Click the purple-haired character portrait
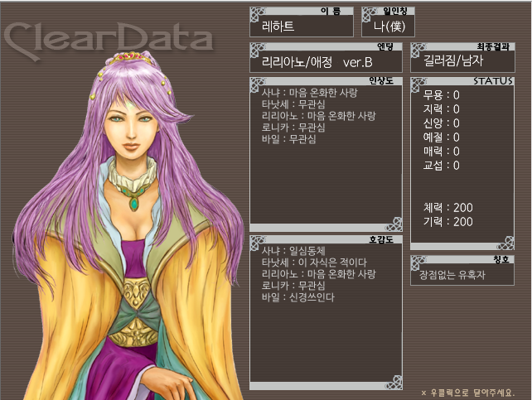The height and width of the screenshot is (400, 532). point(129,225)
